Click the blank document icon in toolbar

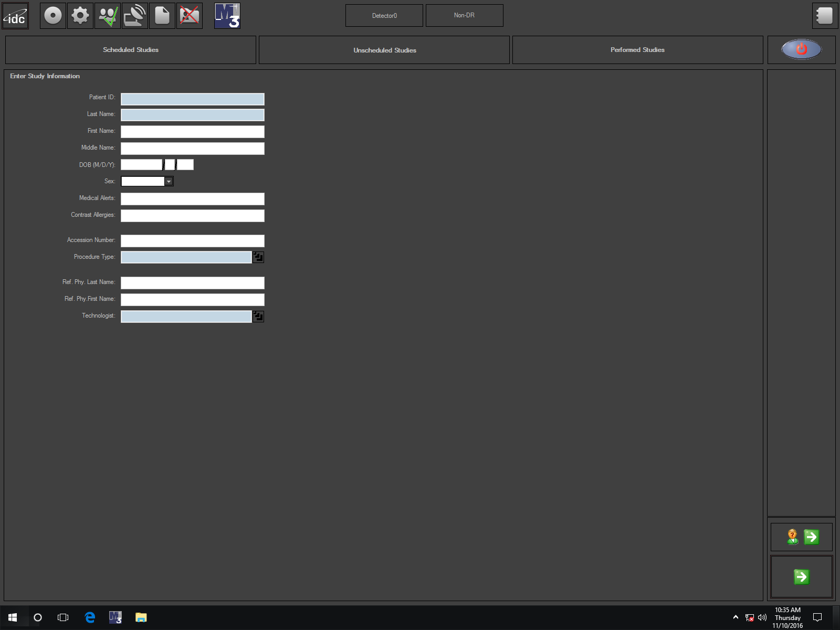point(162,16)
